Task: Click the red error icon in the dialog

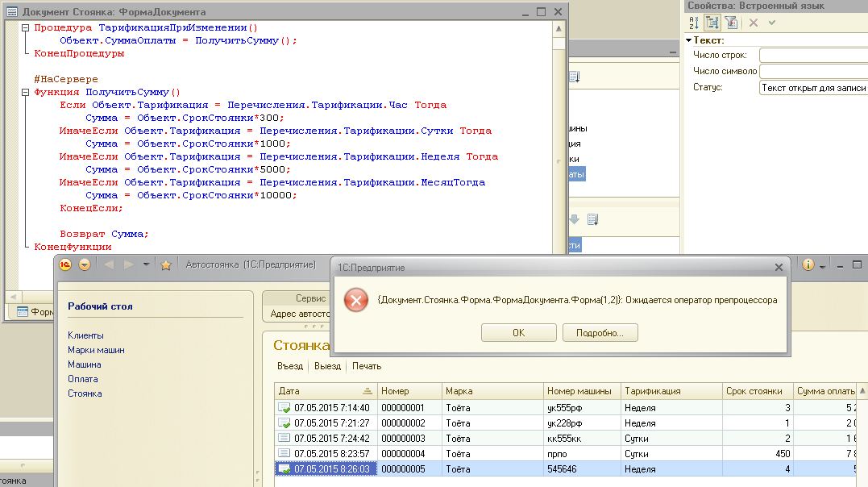Action: [x=356, y=300]
